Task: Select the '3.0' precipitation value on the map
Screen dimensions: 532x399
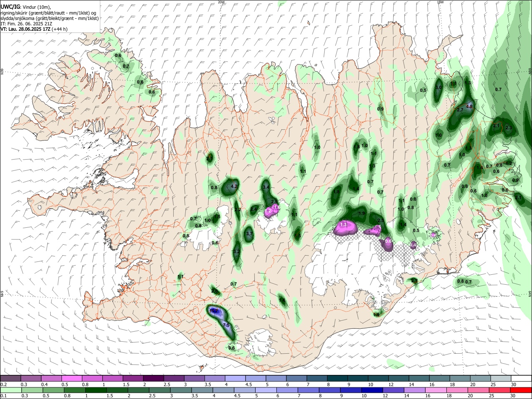Action: pyautogui.click(x=438, y=88)
